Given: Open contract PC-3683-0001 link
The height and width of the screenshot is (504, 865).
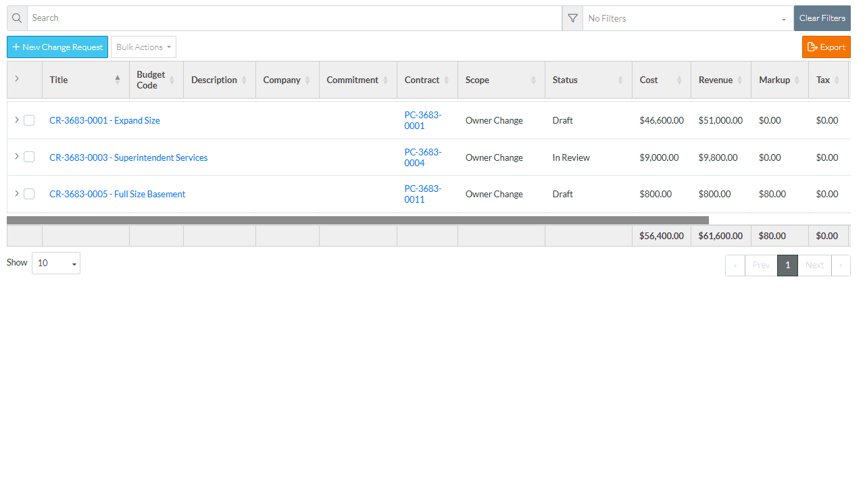Looking at the screenshot, I should 423,120.
